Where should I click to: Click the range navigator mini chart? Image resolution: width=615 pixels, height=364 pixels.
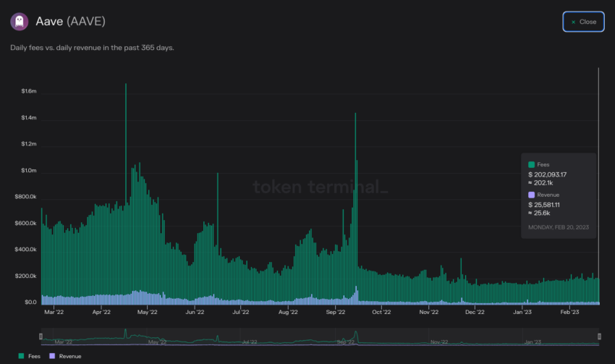click(x=320, y=337)
